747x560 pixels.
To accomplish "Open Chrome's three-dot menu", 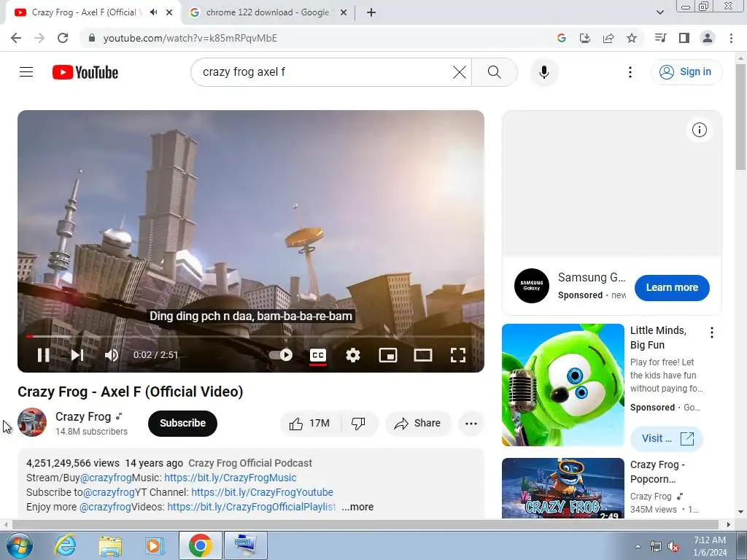I will pos(731,38).
